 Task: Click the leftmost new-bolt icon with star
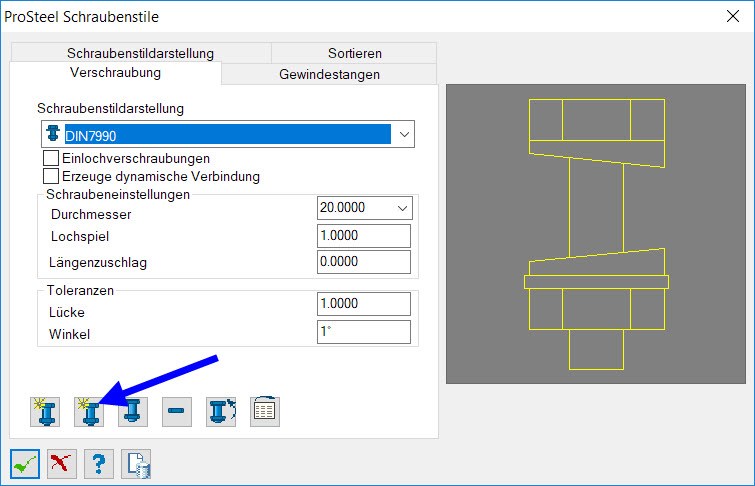(x=45, y=412)
